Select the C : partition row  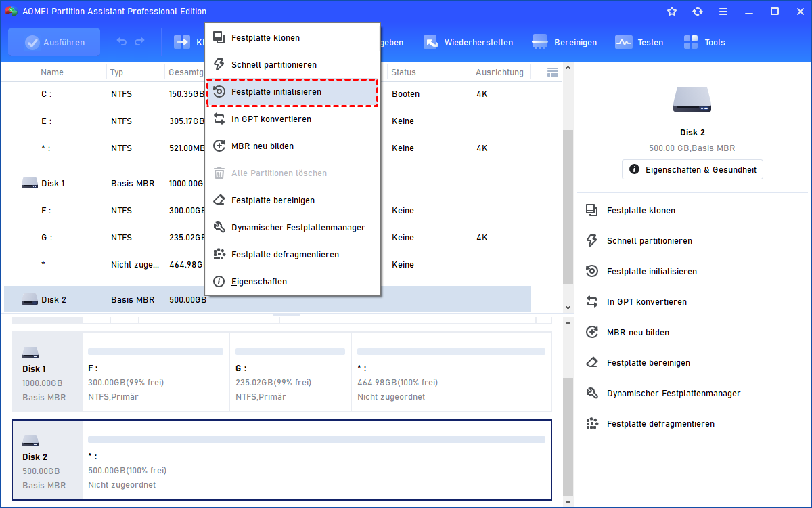pos(267,94)
